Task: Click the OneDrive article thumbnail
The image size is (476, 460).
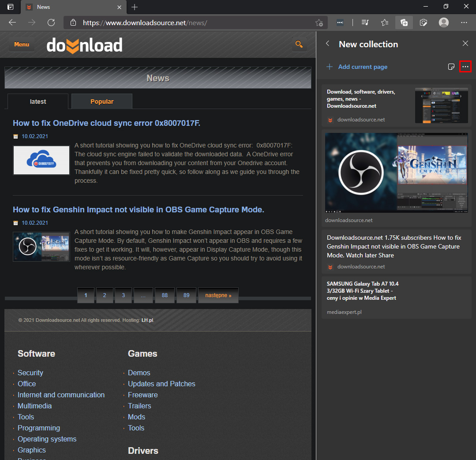Action: click(x=41, y=160)
